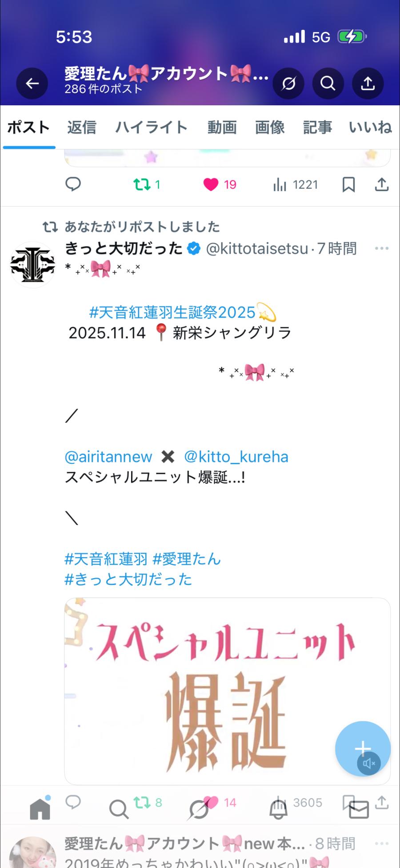
Task: Open the @kitto_kureha mention link
Action: 236,457
